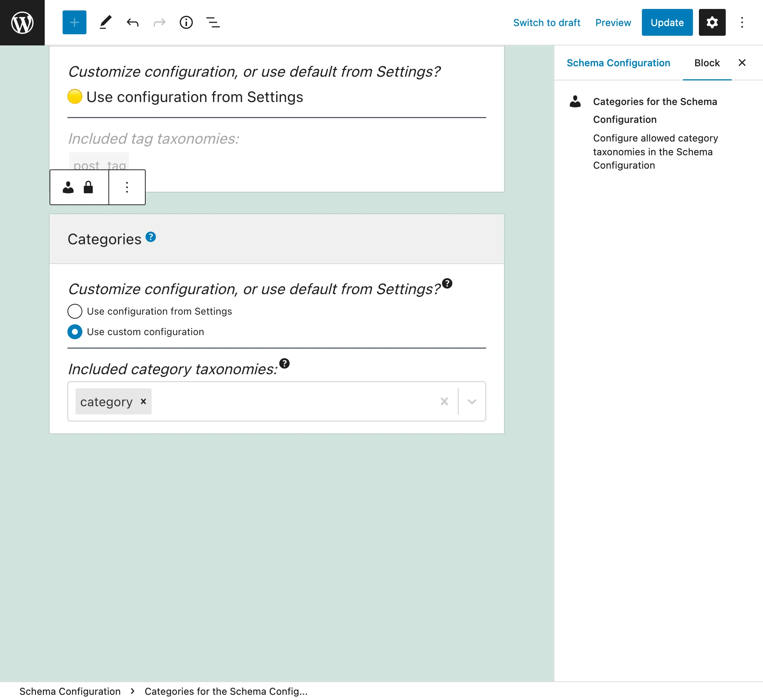Select 'Use custom configuration' radio button
Viewport: 763px width, 700px height.
[75, 332]
